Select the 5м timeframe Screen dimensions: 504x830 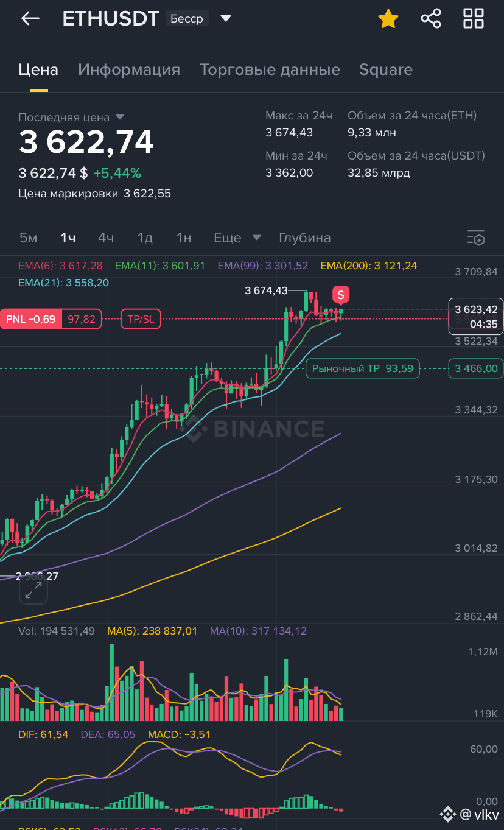click(x=28, y=237)
